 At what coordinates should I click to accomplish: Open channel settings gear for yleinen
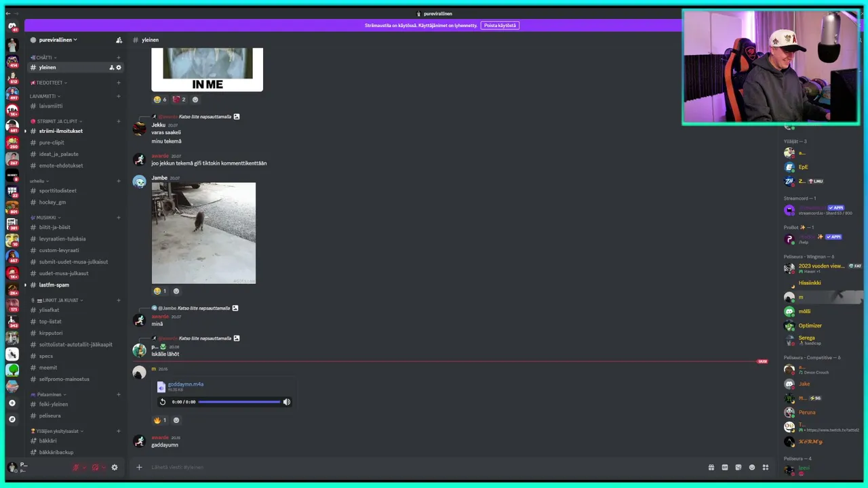click(x=119, y=67)
